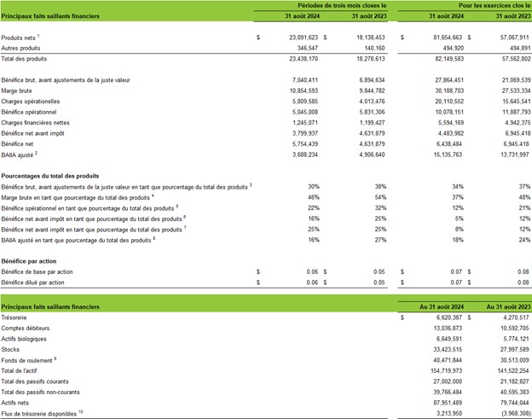Click the 'Fonds de roulement' row label

(x=26, y=361)
